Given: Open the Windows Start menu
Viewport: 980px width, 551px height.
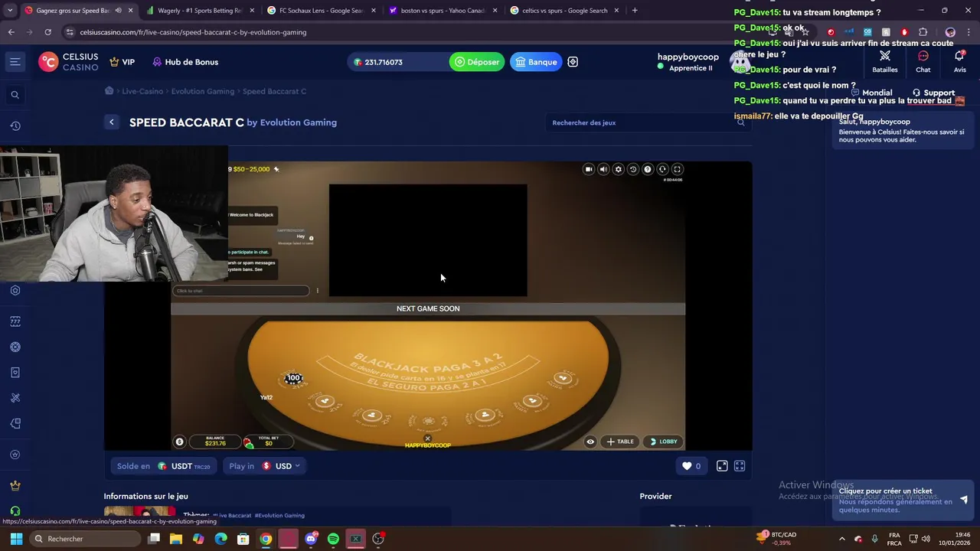Looking at the screenshot, I should pos(16,539).
